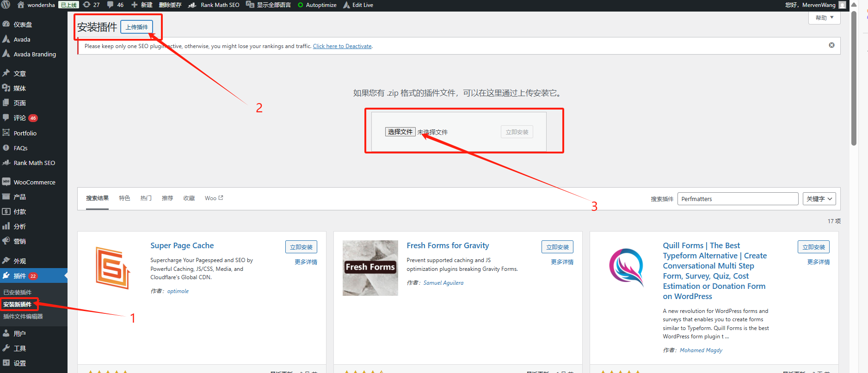Viewport: 868px width, 373px height.
Task: Click the Super Page Cache plugin logo
Action: [x=113, y=268]
